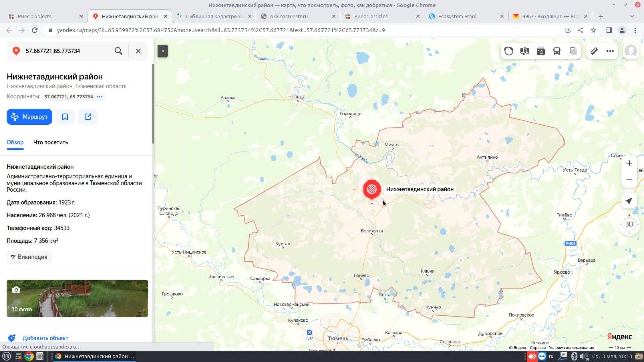The width and height of the screenshot is (644, 362).
Task: Switch to pkk.rosreestr.ru tab
Action: (x=297, y=16)
